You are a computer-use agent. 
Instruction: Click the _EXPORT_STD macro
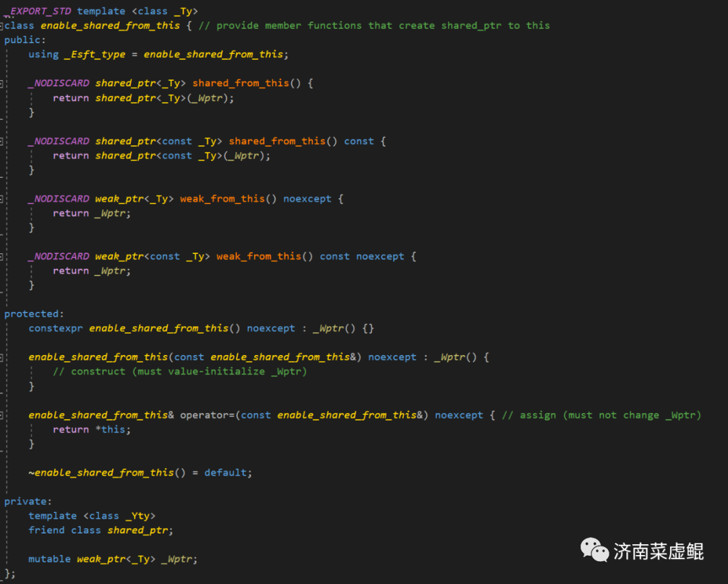(x=39, y=11)
